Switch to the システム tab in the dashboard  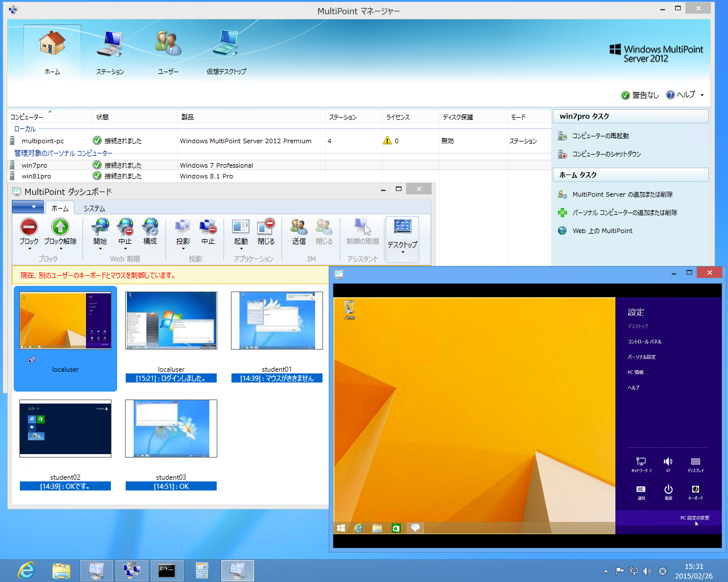[93, 207]
